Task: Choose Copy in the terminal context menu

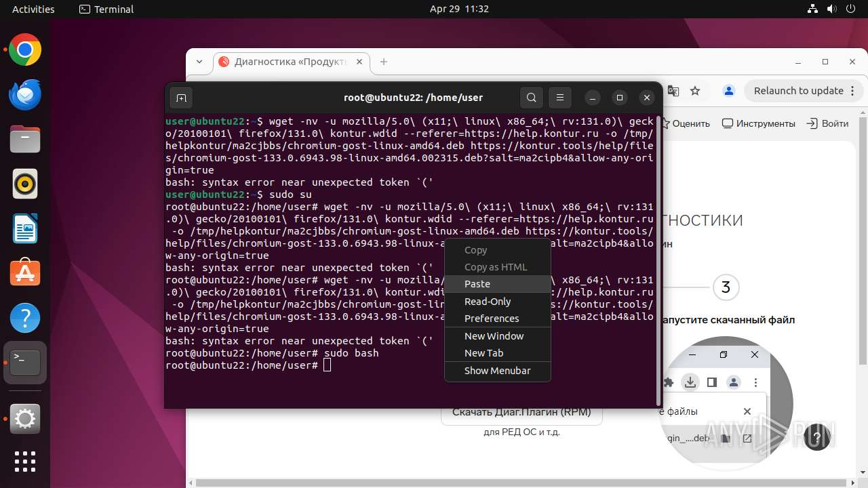Action: point(497,250)
